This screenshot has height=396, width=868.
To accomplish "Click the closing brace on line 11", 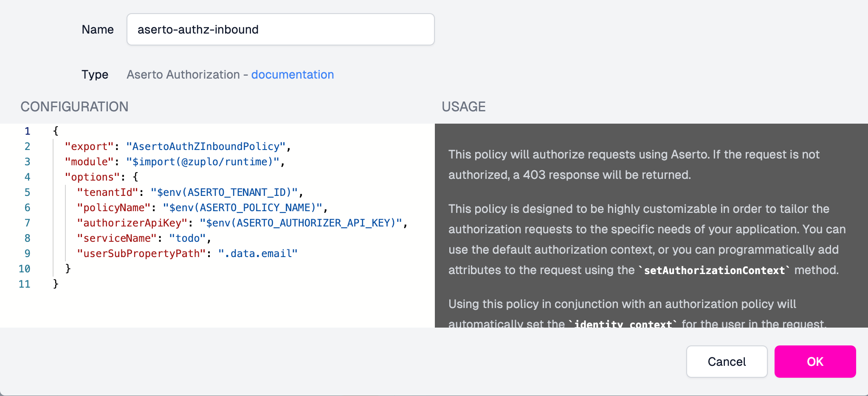I will (x=56, y=284).
